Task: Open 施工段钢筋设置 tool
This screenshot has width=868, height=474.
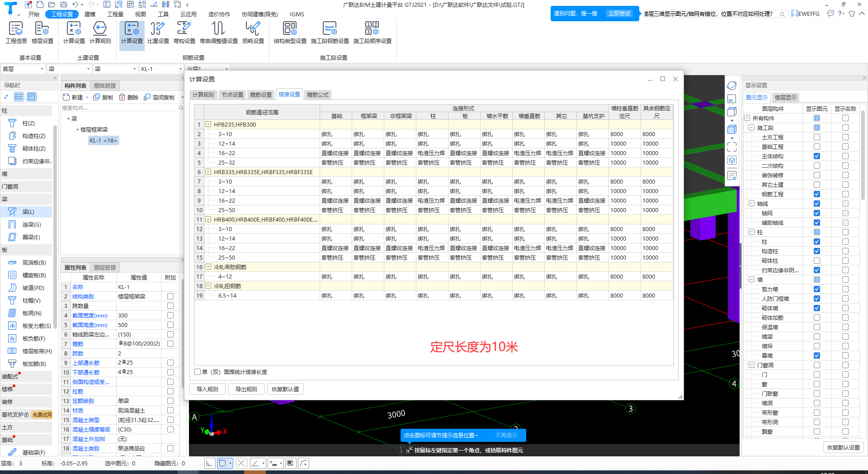Action: pyautogui.click(x=330, y=33)
